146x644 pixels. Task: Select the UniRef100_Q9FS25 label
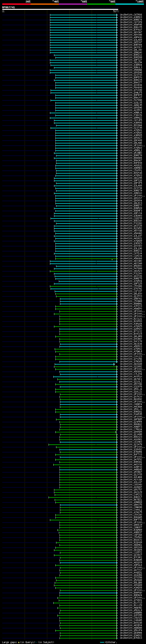pyautogui.click(x=131, y=284)
